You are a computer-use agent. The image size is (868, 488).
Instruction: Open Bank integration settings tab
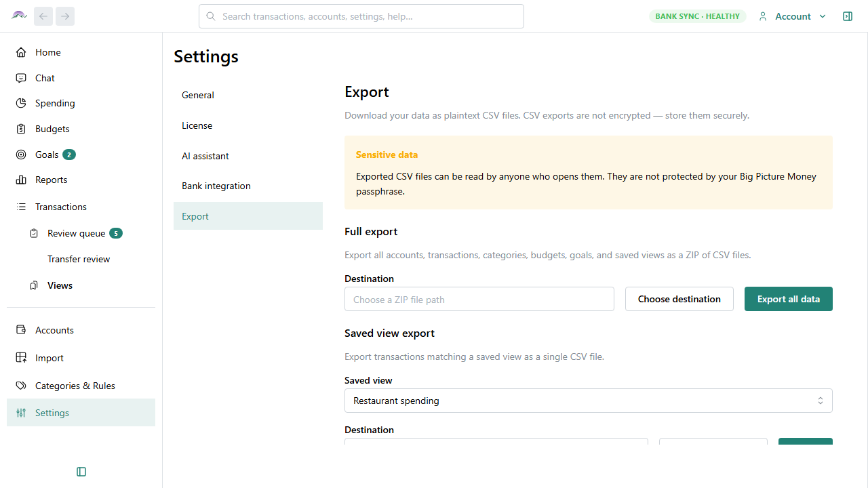click(x=248, y=186)
